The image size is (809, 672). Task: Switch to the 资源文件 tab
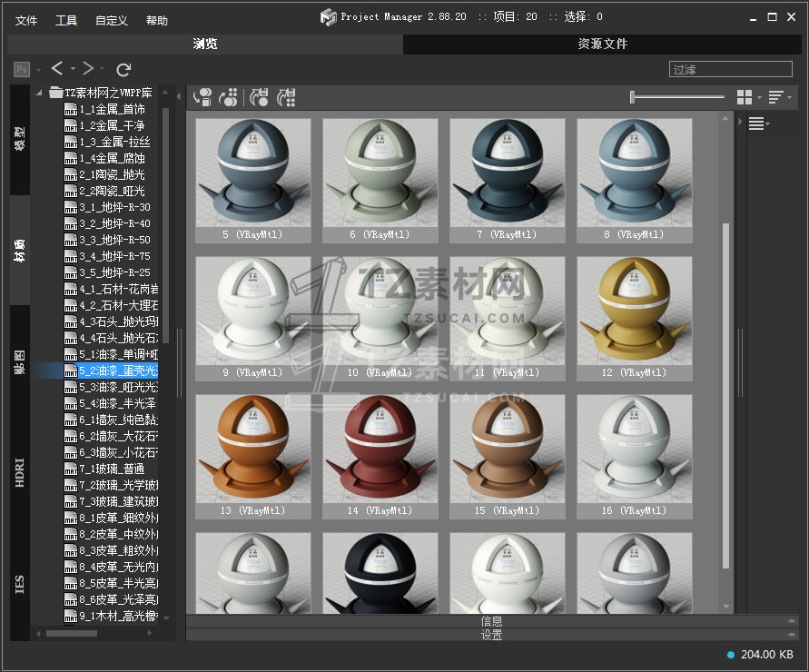pos(602,44)
